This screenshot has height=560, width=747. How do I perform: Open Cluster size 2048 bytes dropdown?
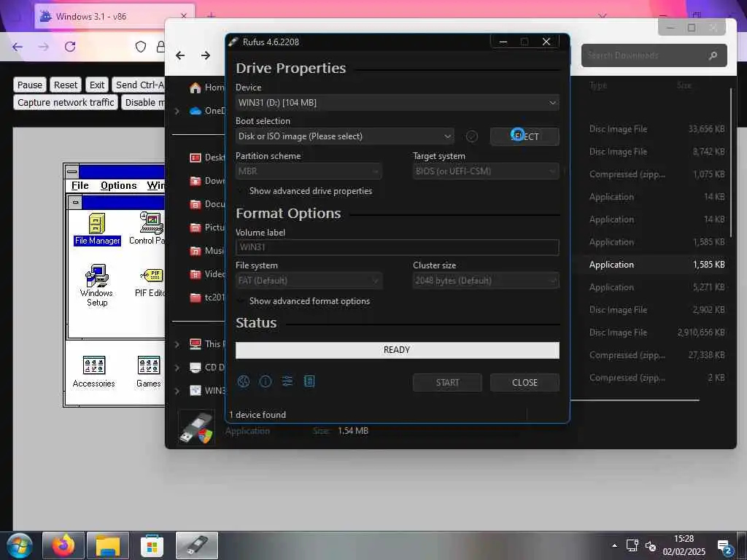(486, 281)
